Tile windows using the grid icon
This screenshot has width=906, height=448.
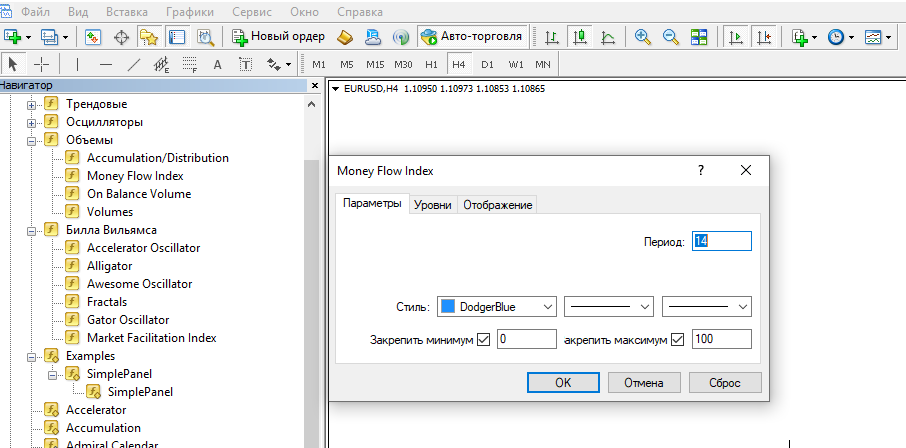point(699,37)
